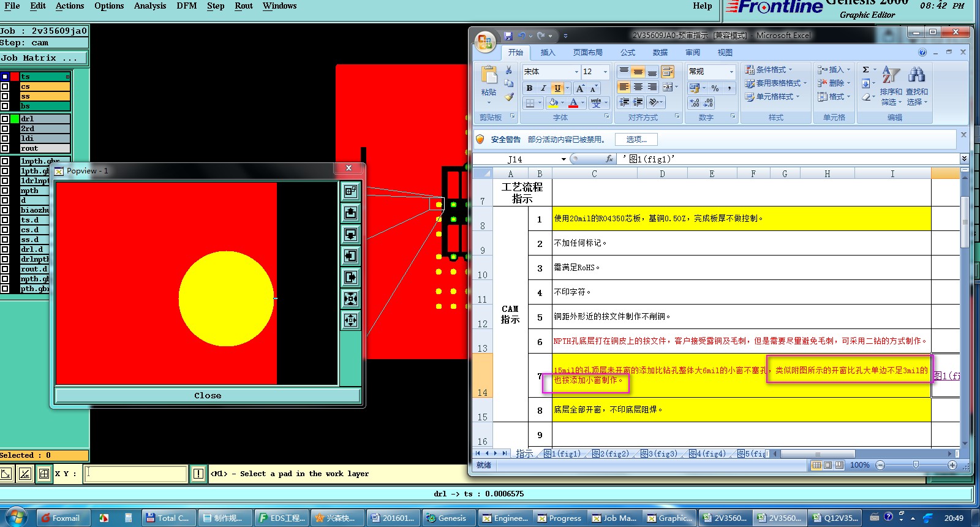Expand the 条件格式 conditional formatting dropdown

point(769,69)
